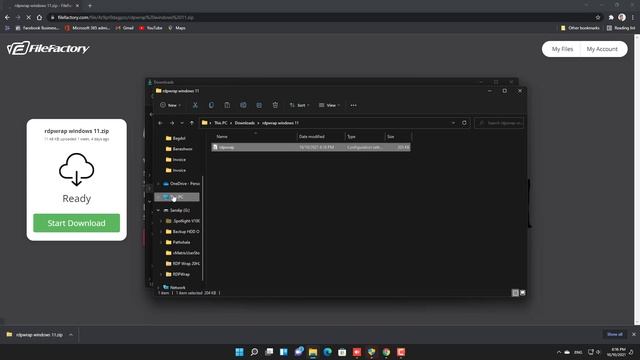Viewport: 640px width, 360px height.
Task: Reload the Chrome page with the home icon's neighbor stop button
Action: 28,17
